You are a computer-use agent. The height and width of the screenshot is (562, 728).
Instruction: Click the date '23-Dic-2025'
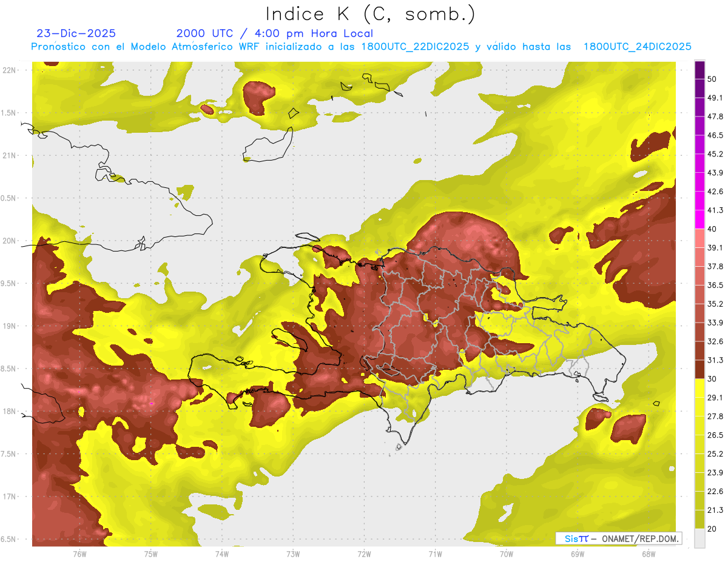click(x=76, y=33)
